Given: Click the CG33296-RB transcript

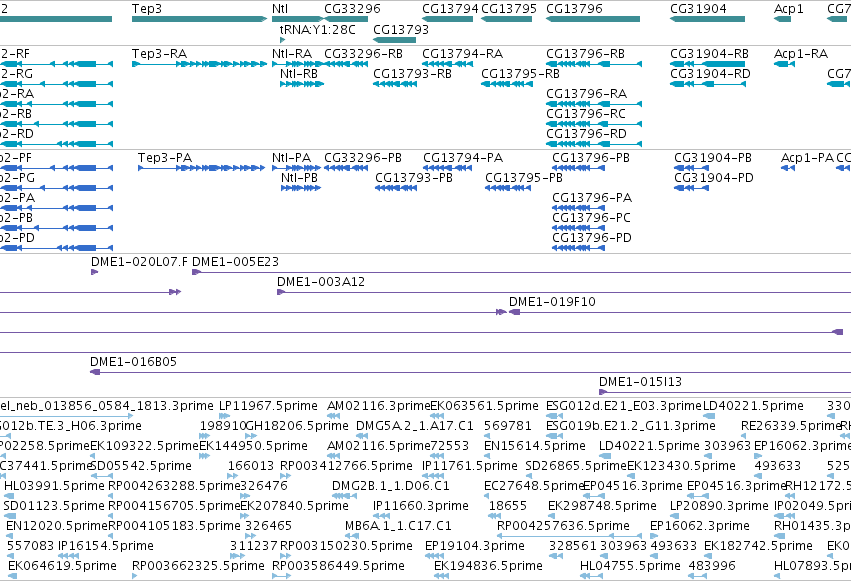Looking at the screenshot, I should [x=346, y=64].
